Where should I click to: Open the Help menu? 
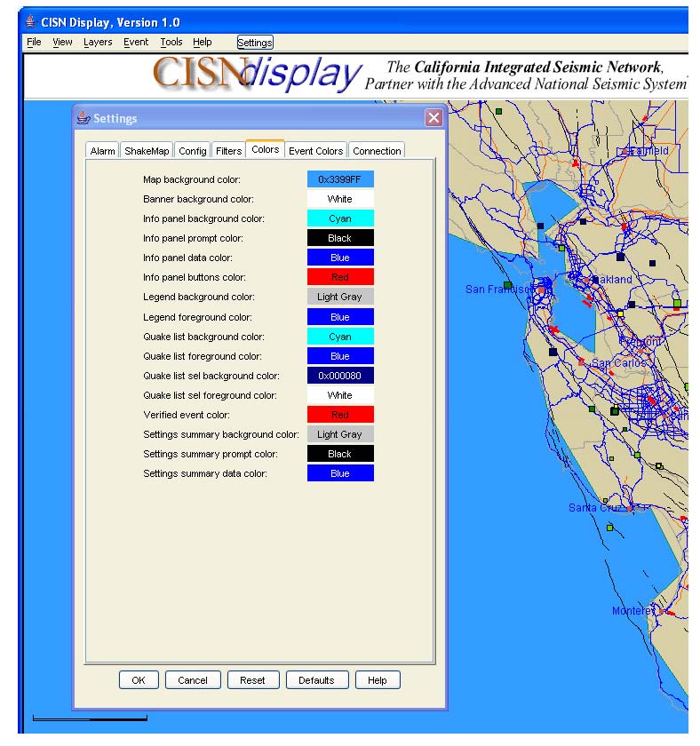click(x=203, y=42)
